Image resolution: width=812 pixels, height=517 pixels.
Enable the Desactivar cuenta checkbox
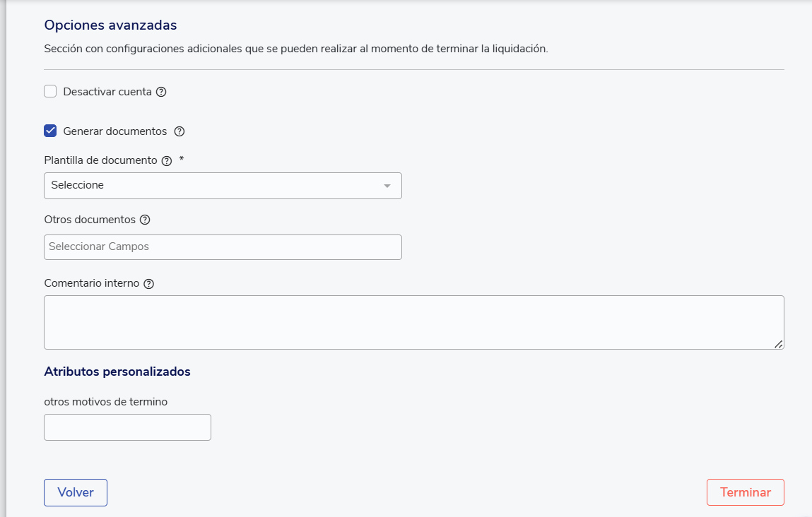pos(50,91)
